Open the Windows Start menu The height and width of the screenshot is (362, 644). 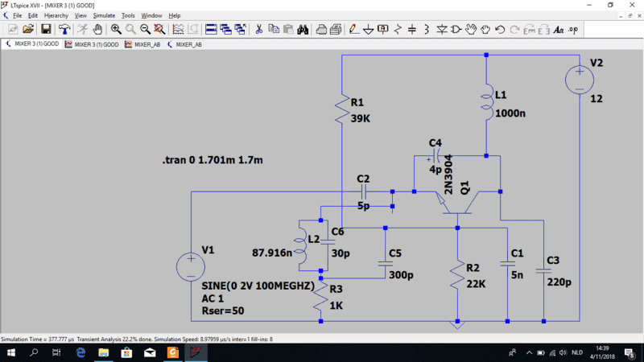coord(11,352)
